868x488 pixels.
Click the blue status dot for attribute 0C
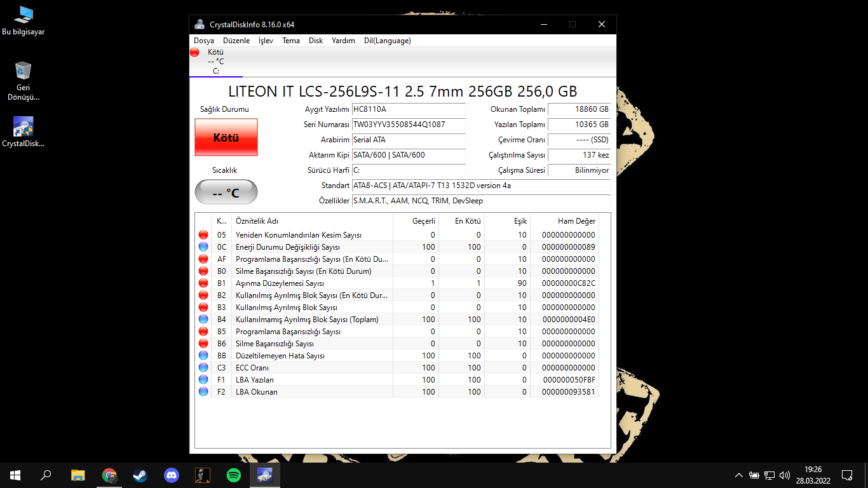point(203,247)
